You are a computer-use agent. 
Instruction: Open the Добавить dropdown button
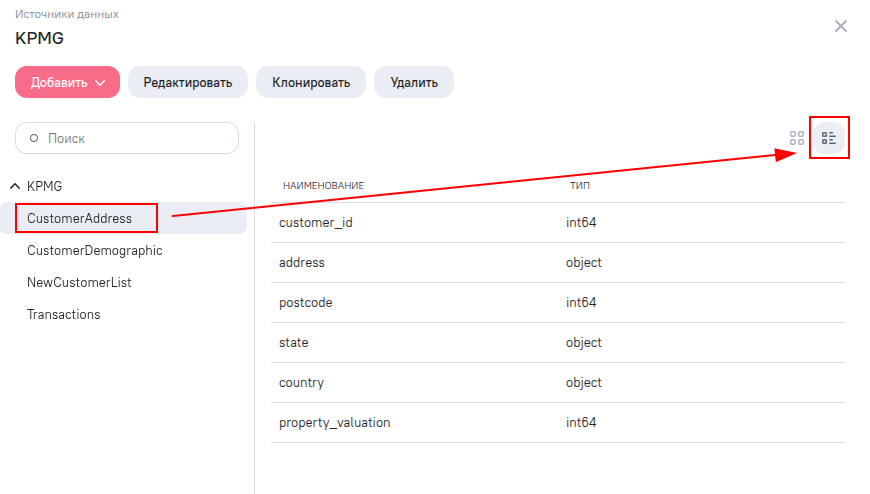pos(67,82)
